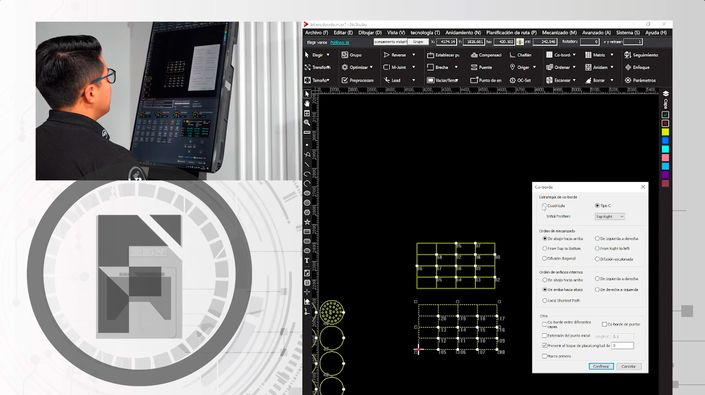Image resolution: width=705 pixels, height=395 pixels.
Task: Open the Preprocesam tool
Action: tap(357, 80)
